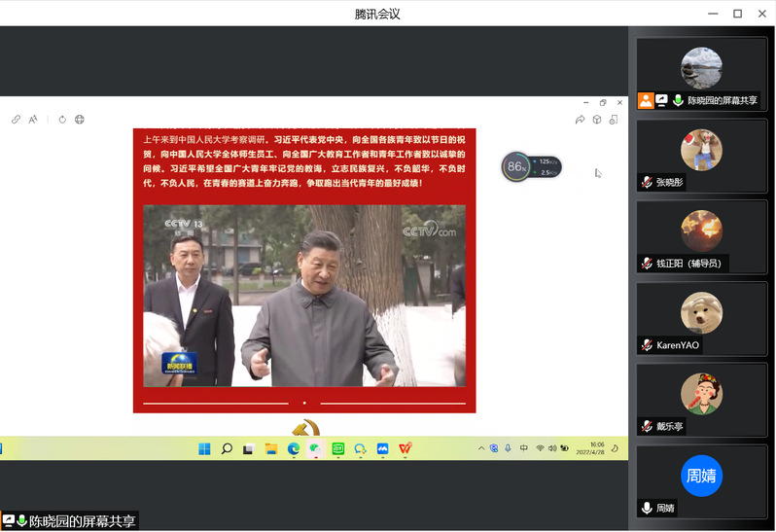Image resolution: width=776 pixels, height=532 pixels.
Task: Expand the system tray hidden icons chevron
Action: pos(481,448)
